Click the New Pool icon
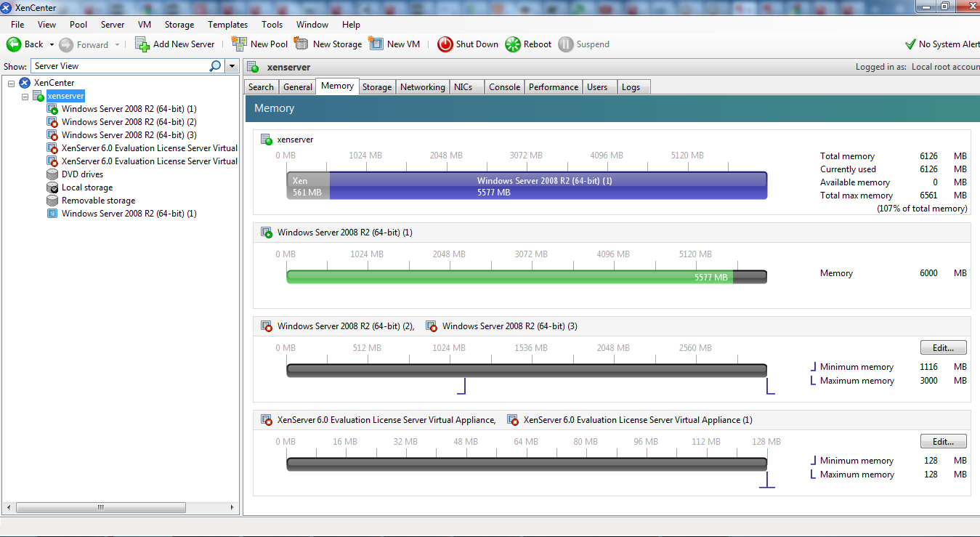Viewport: 980px width, 537px height. (239, 44)
